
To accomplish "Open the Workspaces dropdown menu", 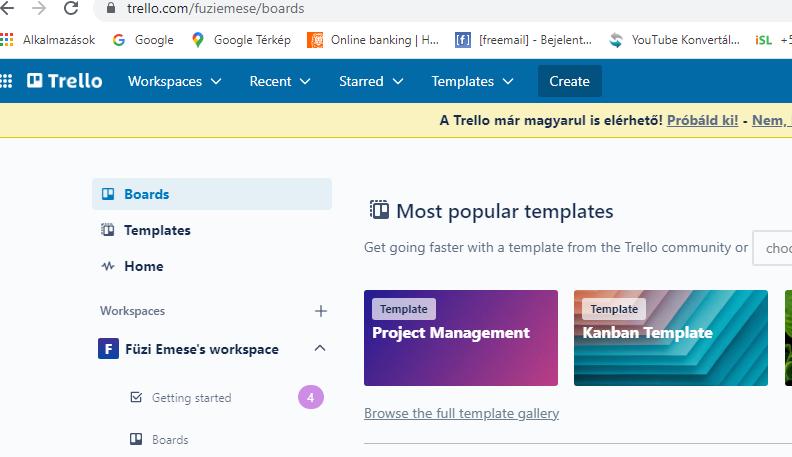I will point(175,81).
